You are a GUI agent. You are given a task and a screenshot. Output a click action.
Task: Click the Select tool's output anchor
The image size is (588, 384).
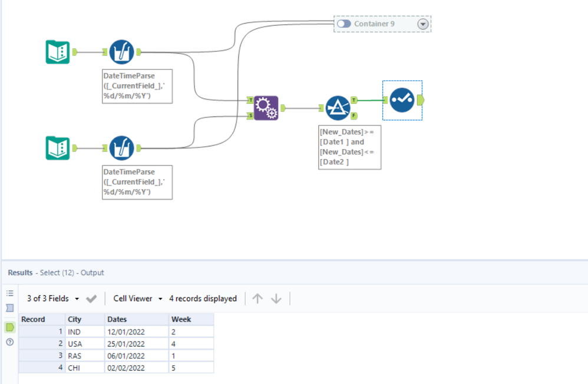point(420,100)
